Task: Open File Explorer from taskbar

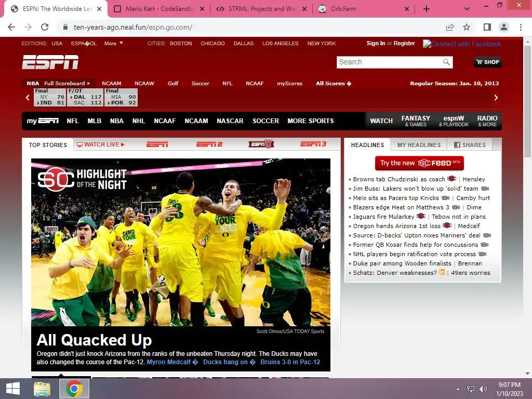Action: [x=42, y=389]
